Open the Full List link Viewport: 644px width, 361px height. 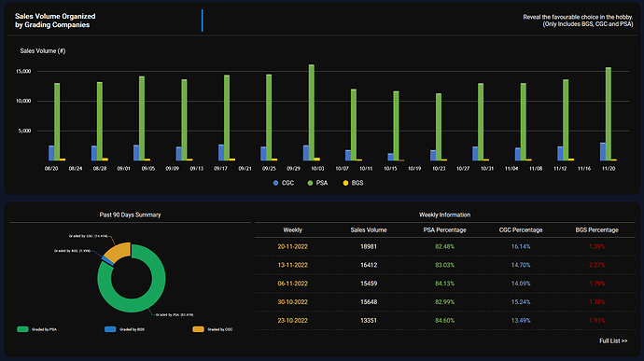[613, 340]
